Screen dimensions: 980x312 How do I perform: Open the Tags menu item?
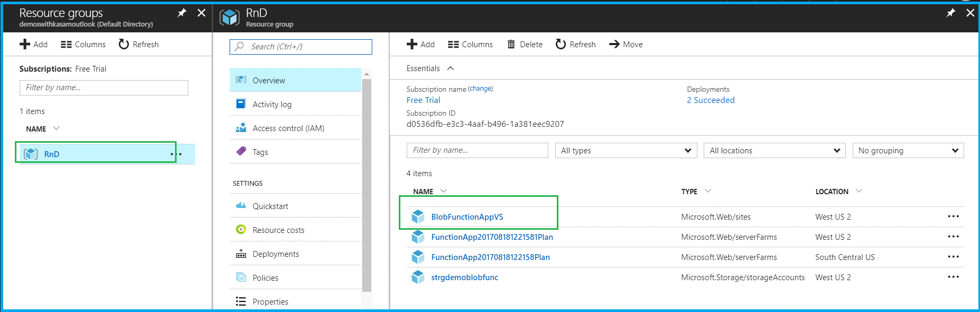coord(295,152)
